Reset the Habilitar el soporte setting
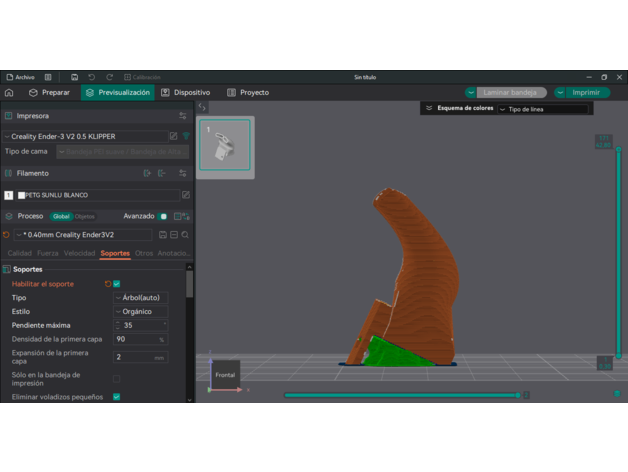628x472 pixels. 108,284
